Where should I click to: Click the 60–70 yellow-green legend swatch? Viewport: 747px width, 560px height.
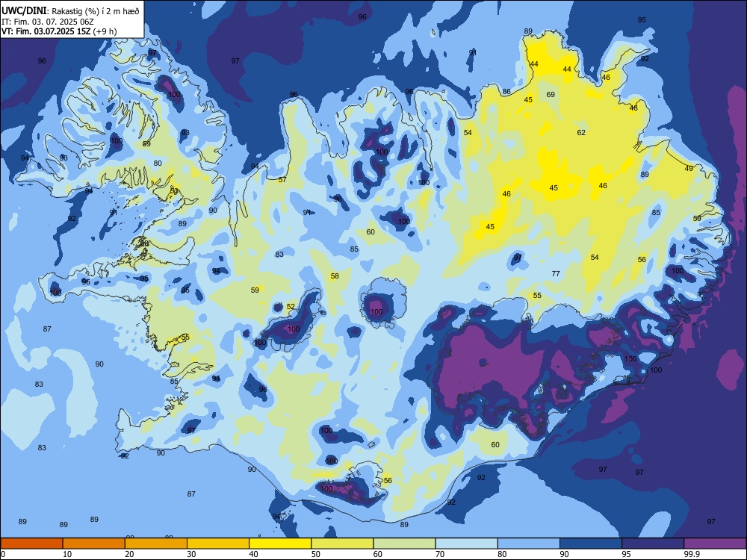(404, 544)
